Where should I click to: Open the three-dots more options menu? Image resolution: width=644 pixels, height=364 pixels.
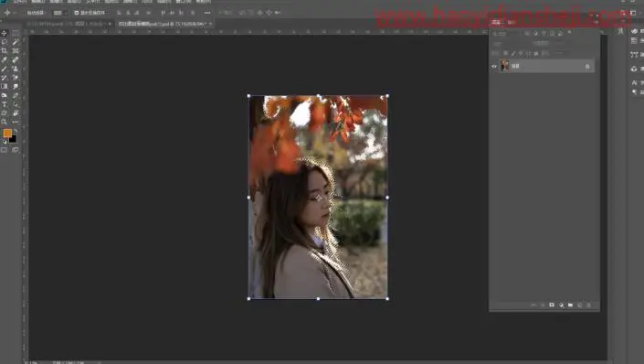click(207, 13)
